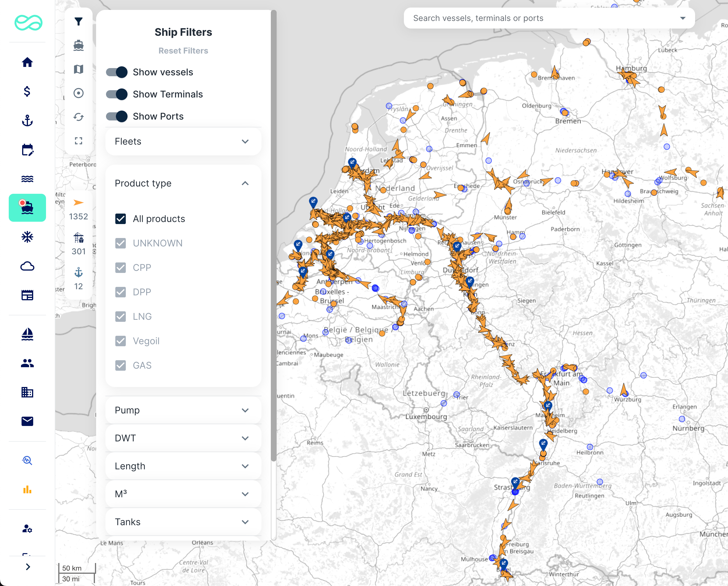Click the fullscreen expand icon
Image resolution: width=728 pixels, height=586 pixels.
78,141
